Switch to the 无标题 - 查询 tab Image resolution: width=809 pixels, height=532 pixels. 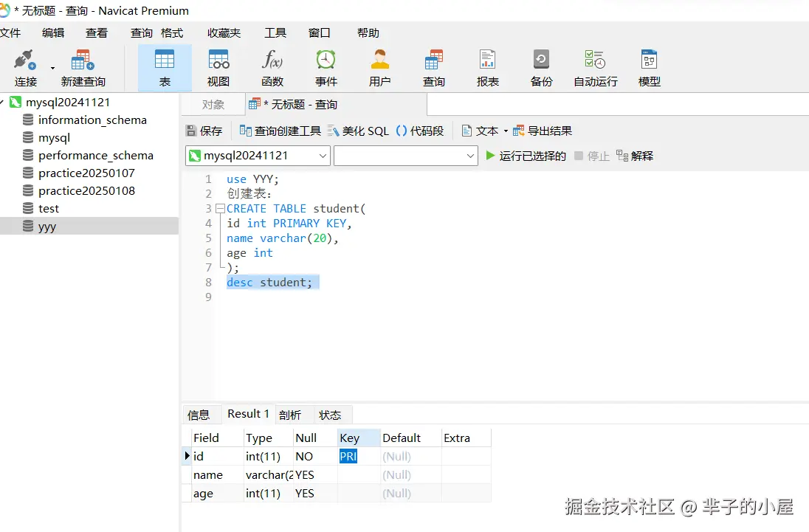click(337, 105)
